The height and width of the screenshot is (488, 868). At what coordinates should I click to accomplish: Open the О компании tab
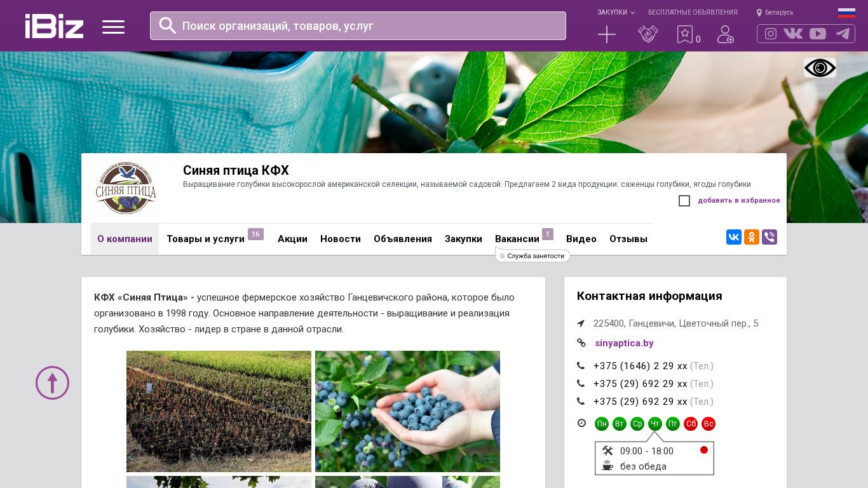125,239
